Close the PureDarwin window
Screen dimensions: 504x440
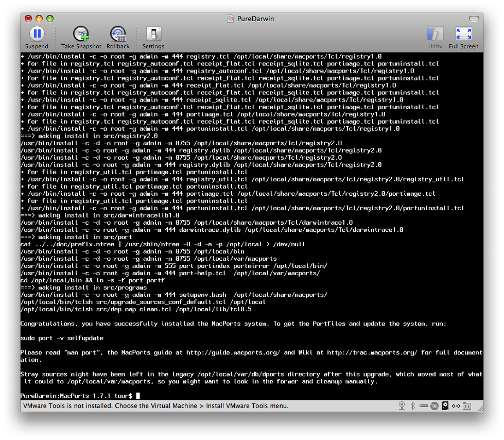[28, 19]
